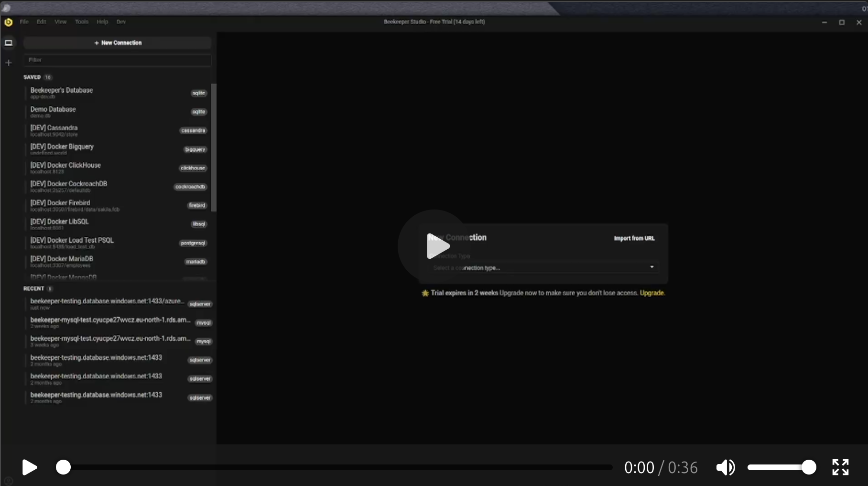Enter fullscreen mode for the video
This screenshot has height=486, width=868.
[840, 467]
